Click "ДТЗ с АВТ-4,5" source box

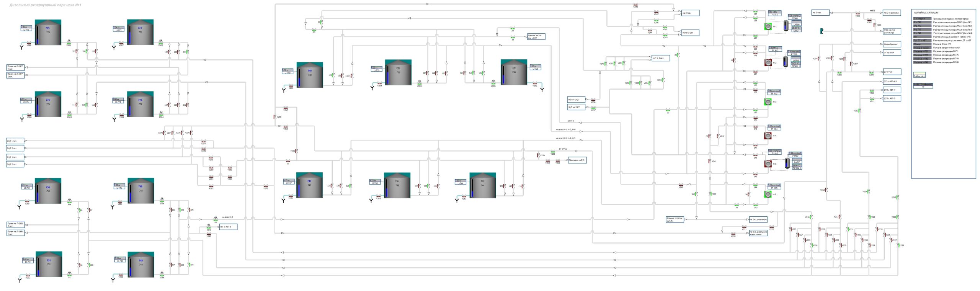892,81
